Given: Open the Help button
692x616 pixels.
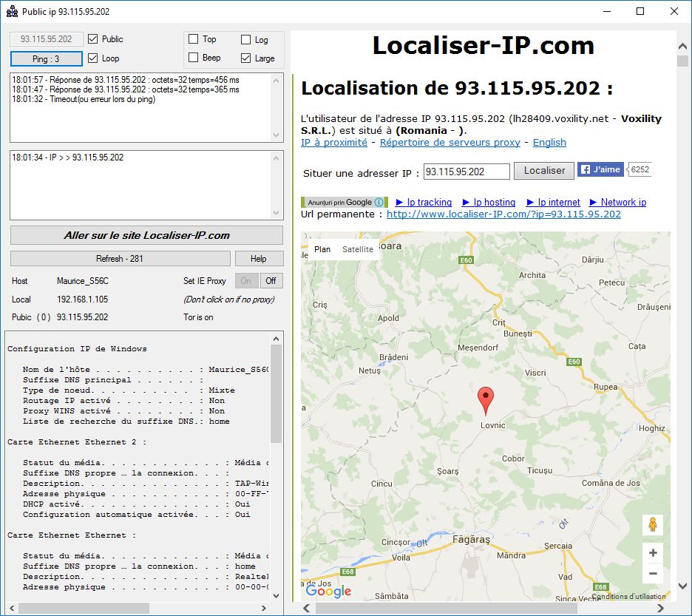Looking at the screenshot, I should [x=259, y=259].
